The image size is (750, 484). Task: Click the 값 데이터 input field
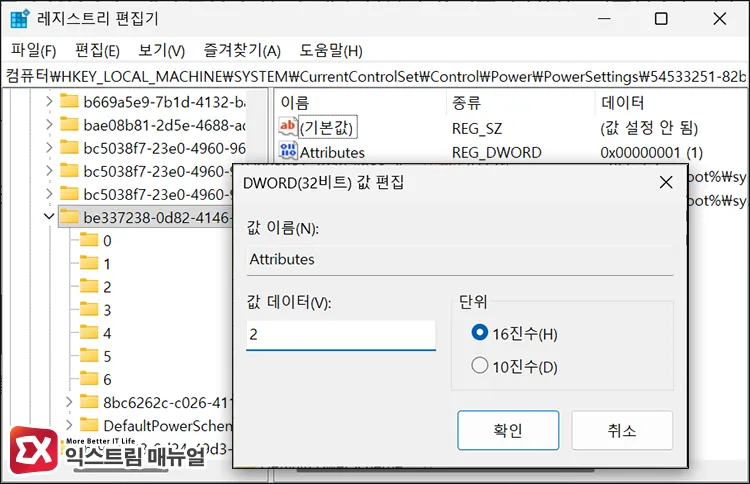click(341, 335)
